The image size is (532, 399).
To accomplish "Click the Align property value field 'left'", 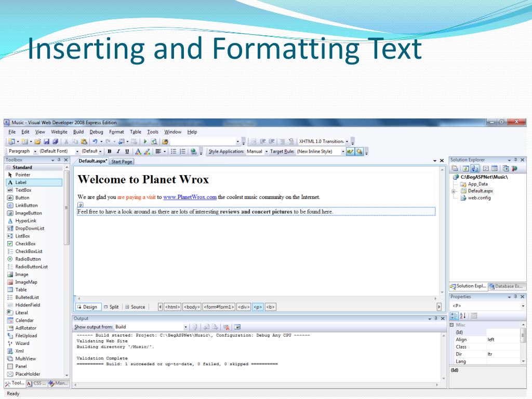I will [x=503, y=340].
